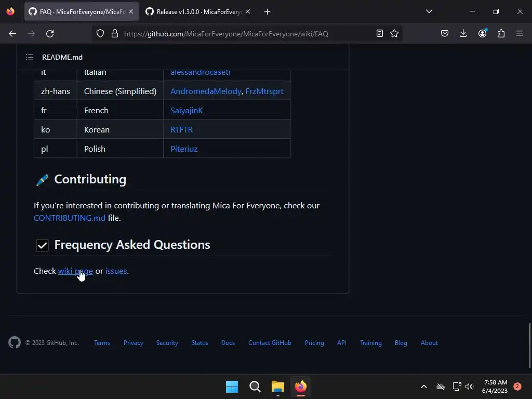The height and width of the screenshot is (399, 532).
Task: Open the Security footer link
Action: (x=167, y=343)
